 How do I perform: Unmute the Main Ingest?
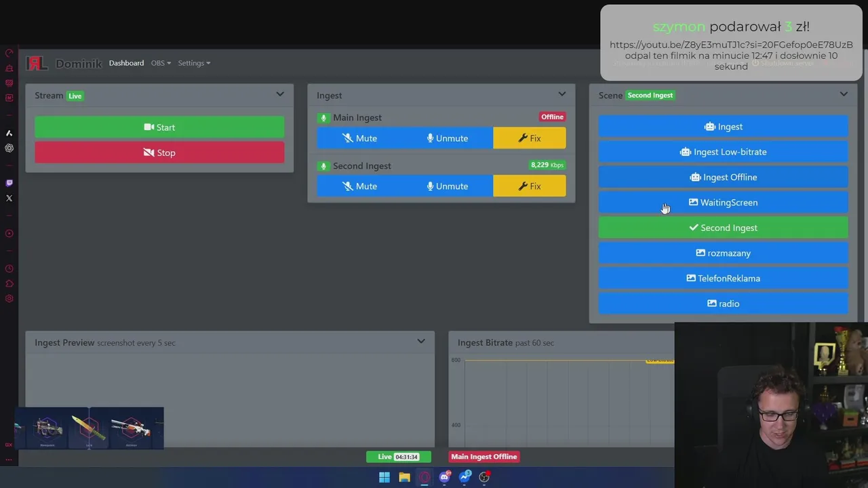(x=448, y=138)
